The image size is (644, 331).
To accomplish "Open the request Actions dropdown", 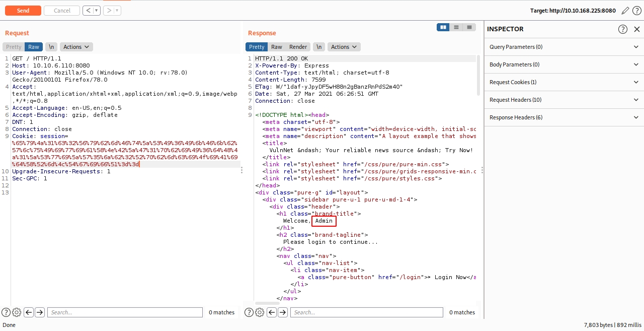I will point(76,47).
